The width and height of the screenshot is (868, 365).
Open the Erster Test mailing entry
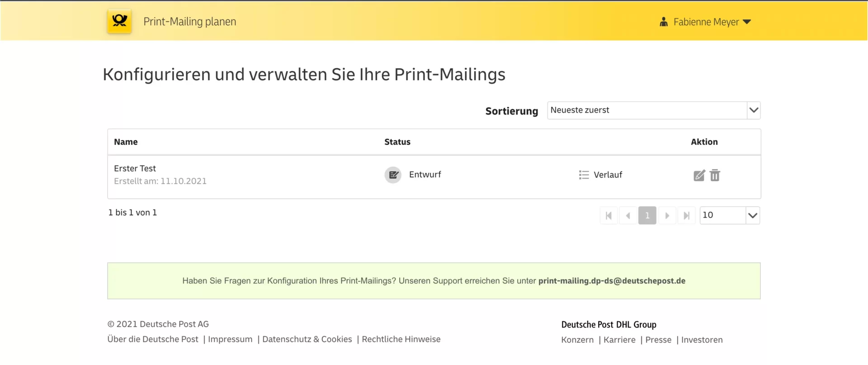(135, 168)
